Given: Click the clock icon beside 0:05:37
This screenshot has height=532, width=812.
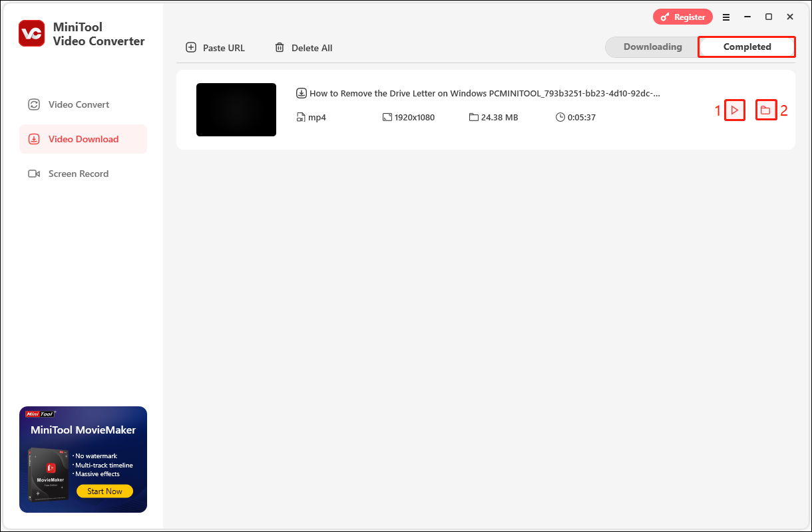Looking at the screenshot, I should pos(560,118).
